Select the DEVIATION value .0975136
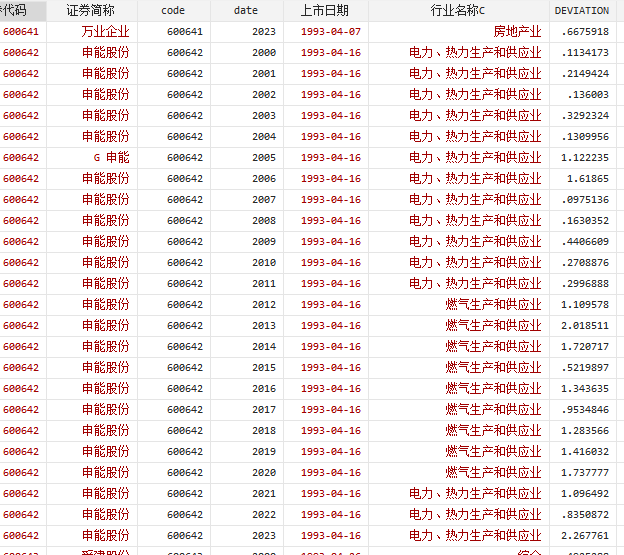 coord(584,200)
